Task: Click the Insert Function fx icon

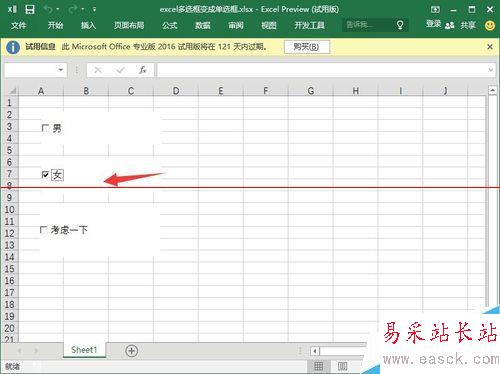Action: click(143, 70)
